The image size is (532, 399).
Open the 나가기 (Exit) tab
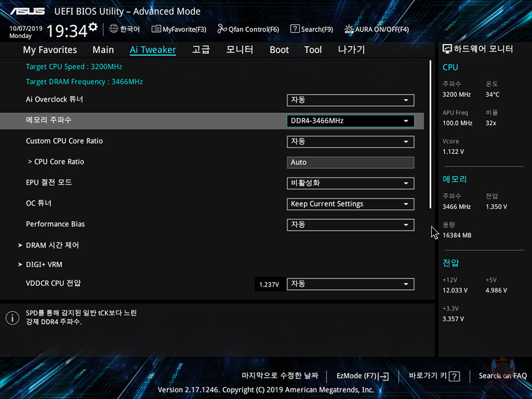[351, 50]
